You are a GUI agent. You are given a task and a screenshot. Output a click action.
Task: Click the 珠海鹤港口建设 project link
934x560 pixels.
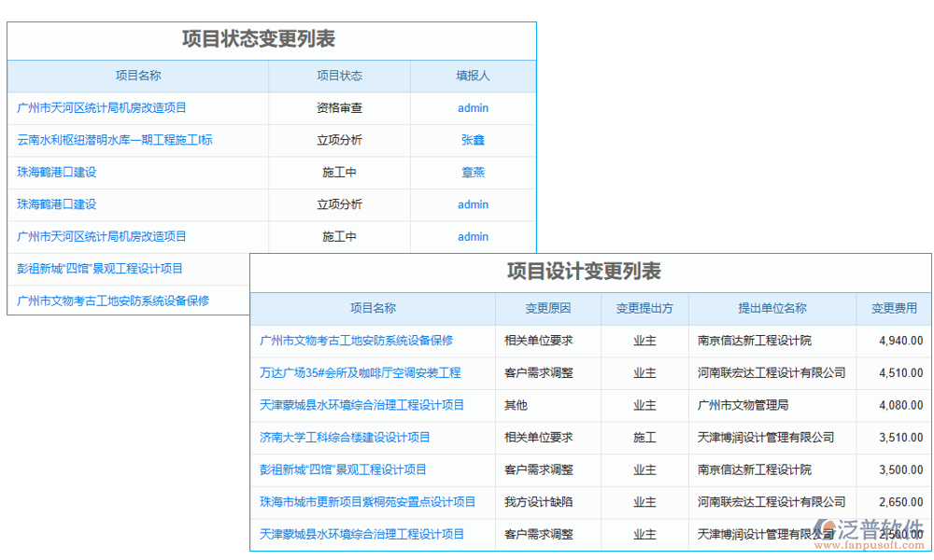[58, 172]
